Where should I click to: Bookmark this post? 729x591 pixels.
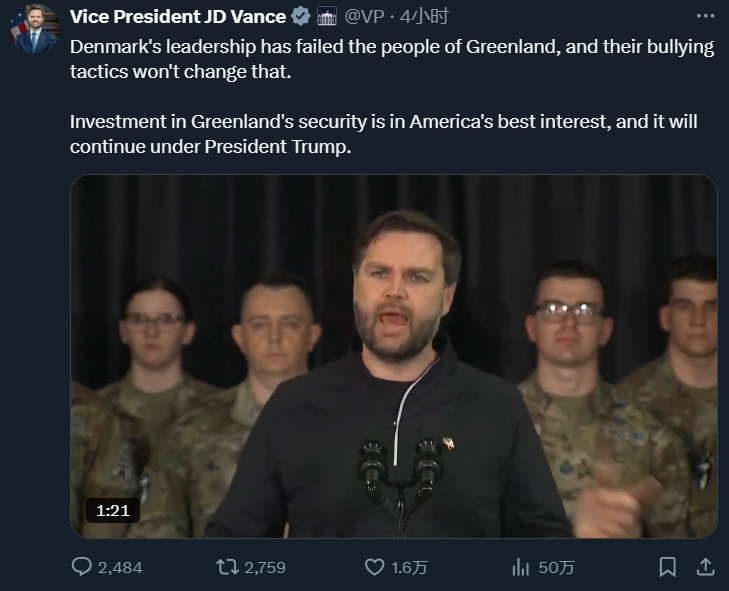tap(667, 567)
